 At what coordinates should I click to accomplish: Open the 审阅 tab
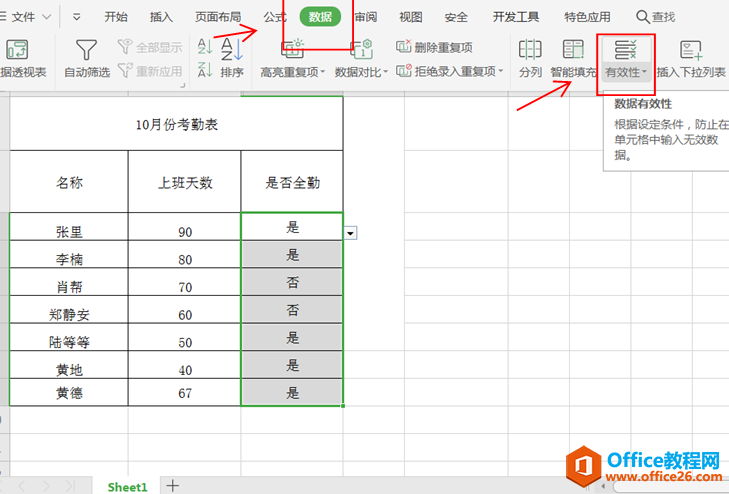[x=366, y=17]
